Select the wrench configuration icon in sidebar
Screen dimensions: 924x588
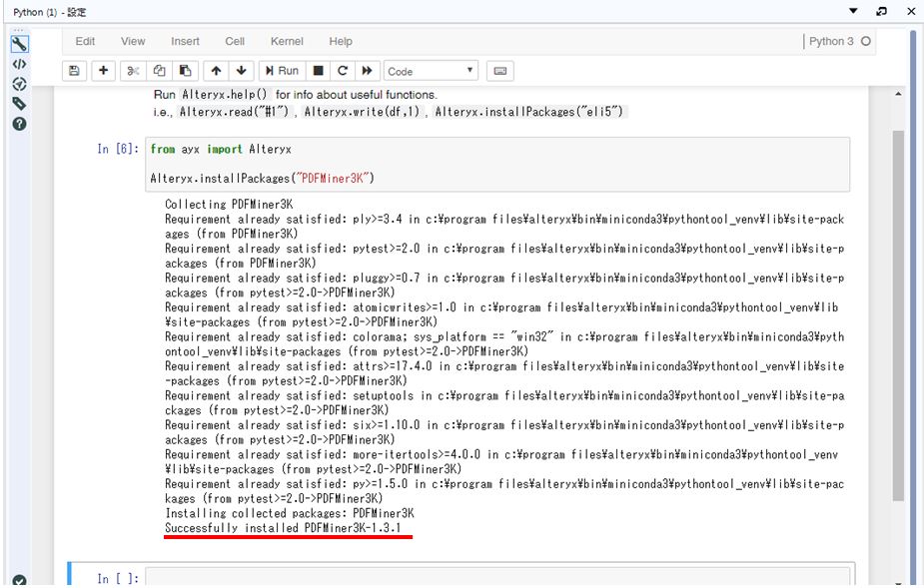[x=19, y=44]
